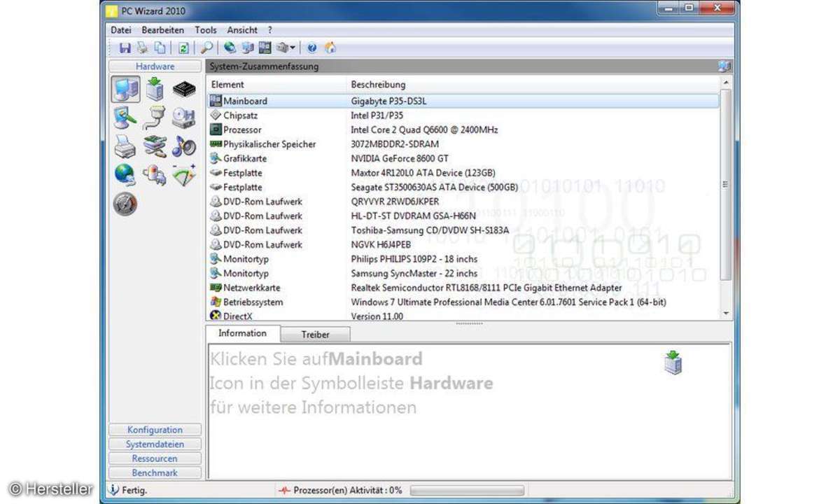Click the magnifying glass Search toolbar icon
This screenshot has width=840, height=504.
(206, 48)
